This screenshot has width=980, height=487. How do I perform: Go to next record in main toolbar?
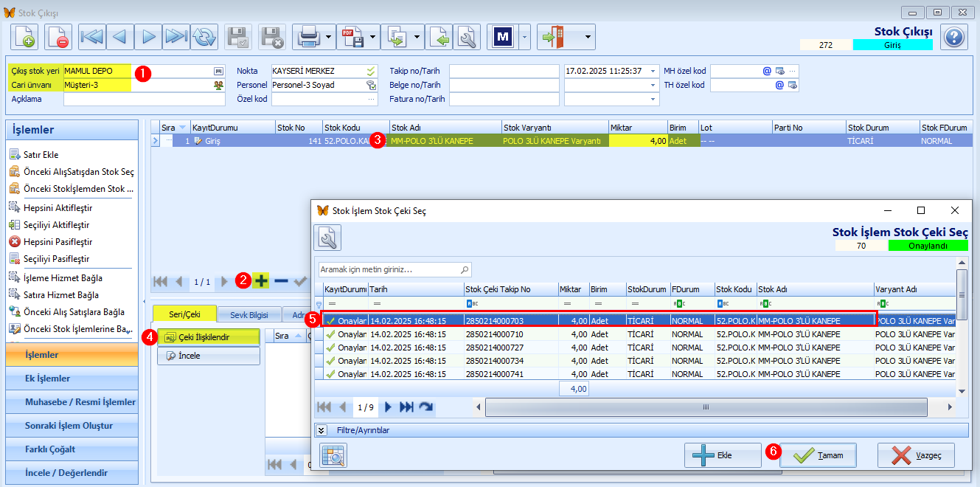tap(148, 36)
